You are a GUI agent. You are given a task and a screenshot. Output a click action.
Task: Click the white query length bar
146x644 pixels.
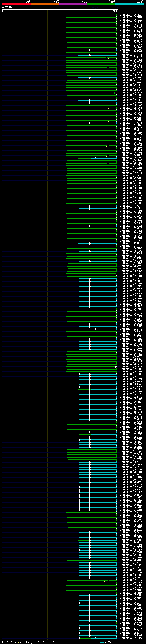coord(60,9)
